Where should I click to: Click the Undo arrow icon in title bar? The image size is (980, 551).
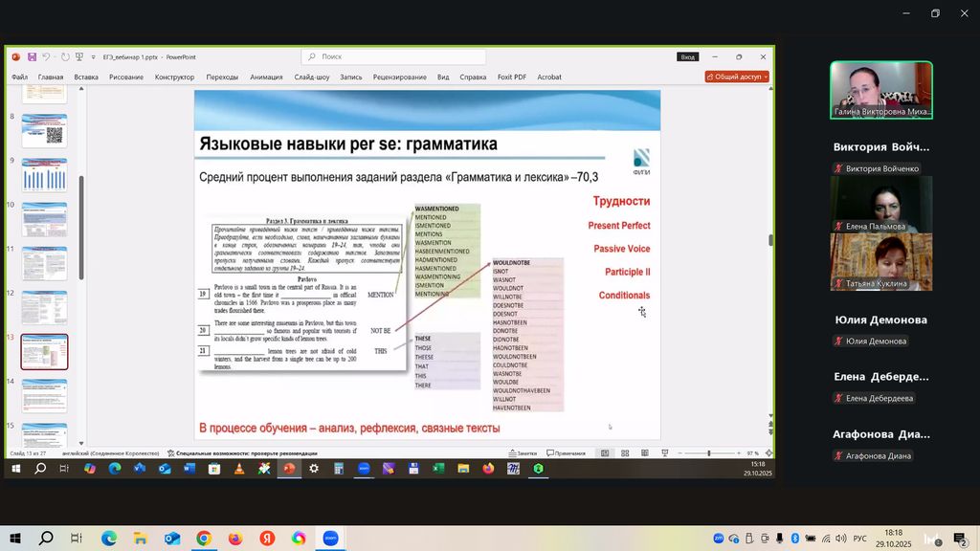(x=46, y=57)
